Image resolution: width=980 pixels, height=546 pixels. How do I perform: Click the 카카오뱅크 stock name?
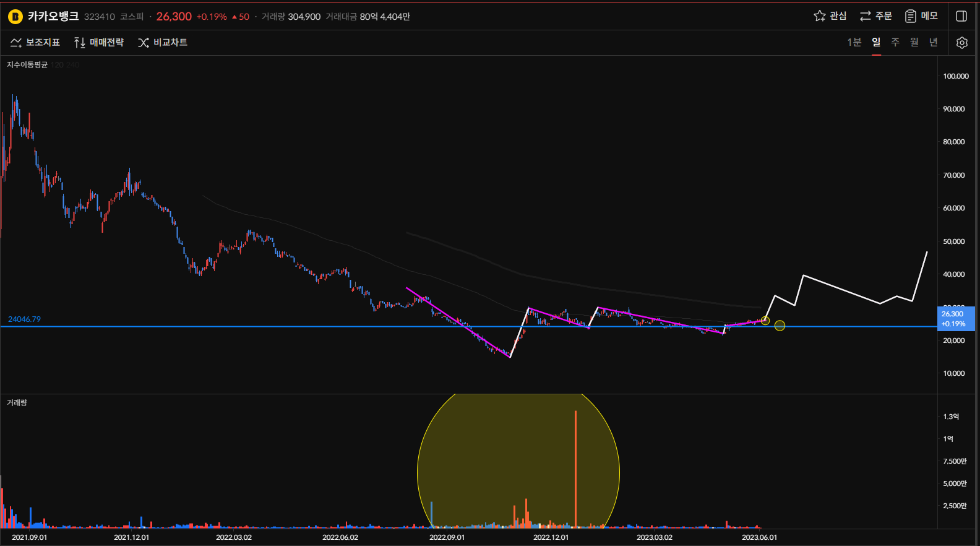click(x=53, y=16)
